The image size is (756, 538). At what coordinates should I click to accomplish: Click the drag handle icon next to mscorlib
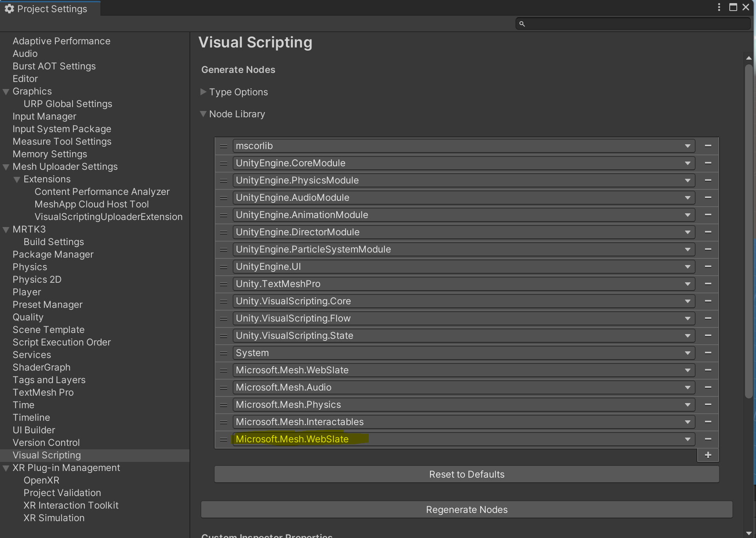point(224,145)
